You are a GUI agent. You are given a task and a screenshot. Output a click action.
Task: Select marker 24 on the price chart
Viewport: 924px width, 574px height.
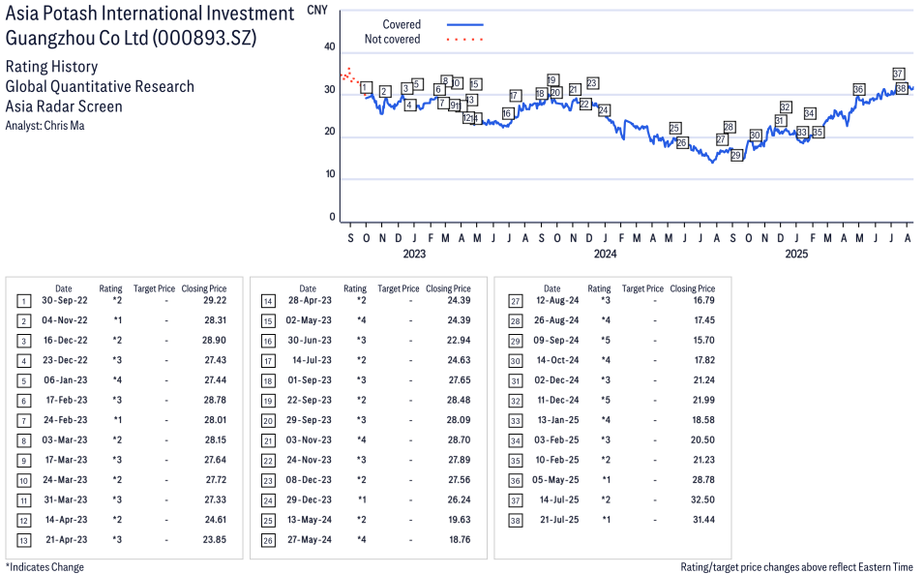pyautogui.click(x=604, y=110)
